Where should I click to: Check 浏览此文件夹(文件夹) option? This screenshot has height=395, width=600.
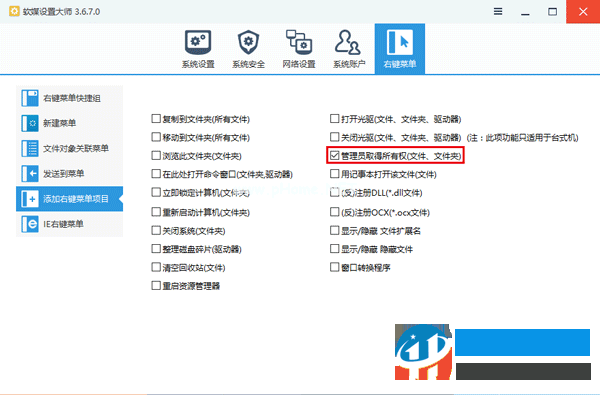pyautogui.click(x=156, y=155)
